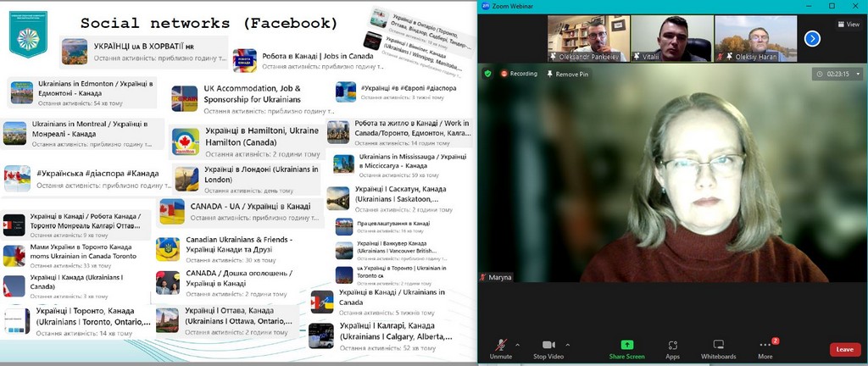Expand video options arrow beside Stop Video
The image size is (868, 366).
(x=567, y=345)
